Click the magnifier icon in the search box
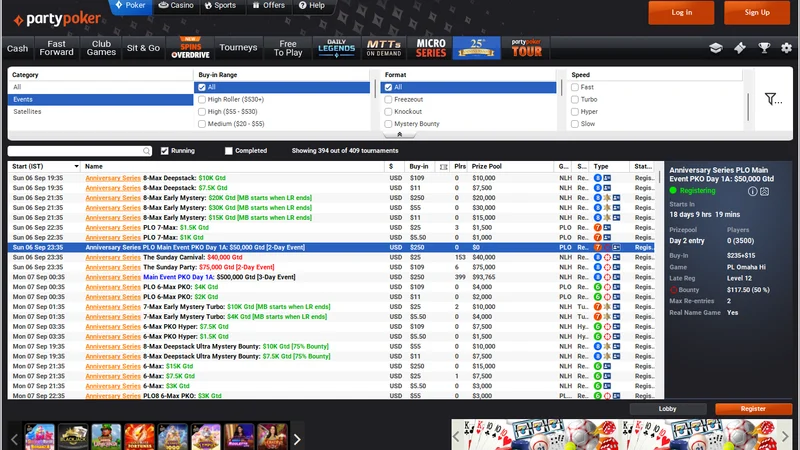800x450 pixels. (146, 151)
